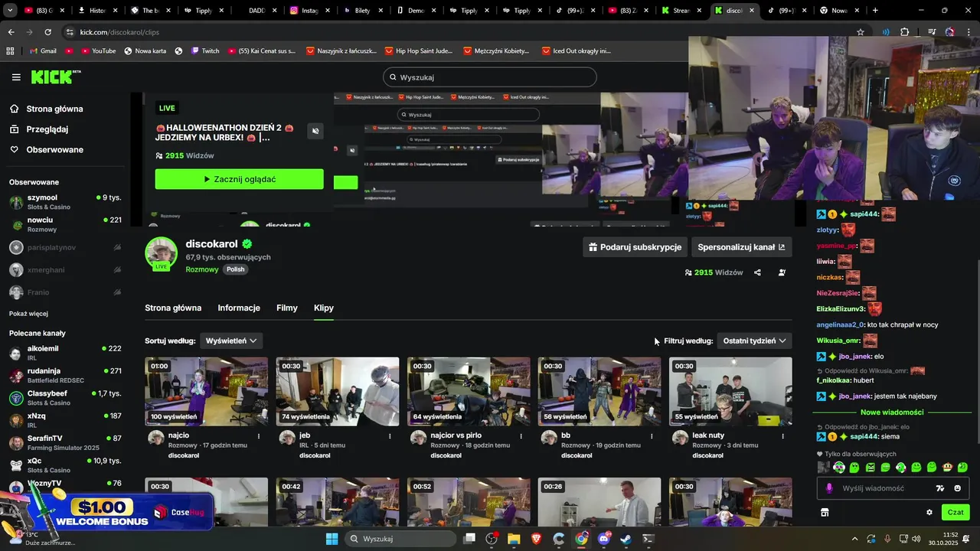The height and width of the screenshot is (551, 980).
Task: Click Spersonalizuj kanał button
Action: point(741,247)
